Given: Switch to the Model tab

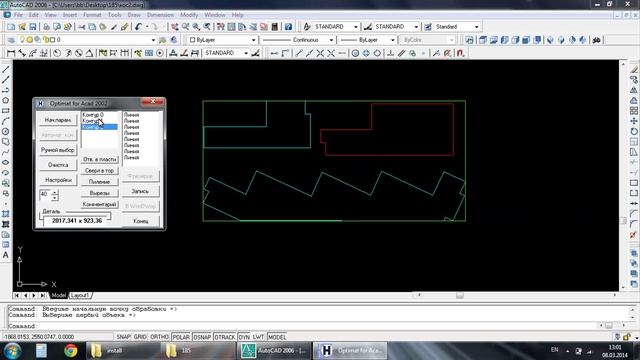Looking at the screenshot, I should pos(58,295).
